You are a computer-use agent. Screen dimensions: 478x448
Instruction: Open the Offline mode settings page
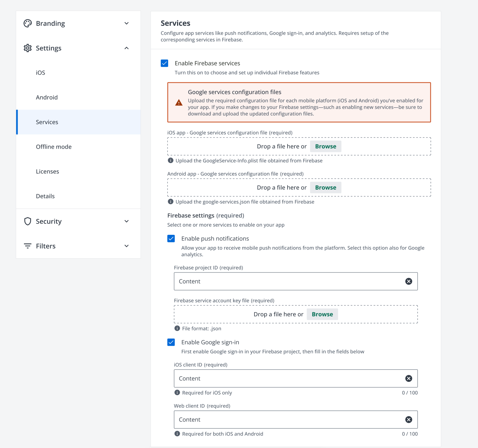click(x=54, y=147)
